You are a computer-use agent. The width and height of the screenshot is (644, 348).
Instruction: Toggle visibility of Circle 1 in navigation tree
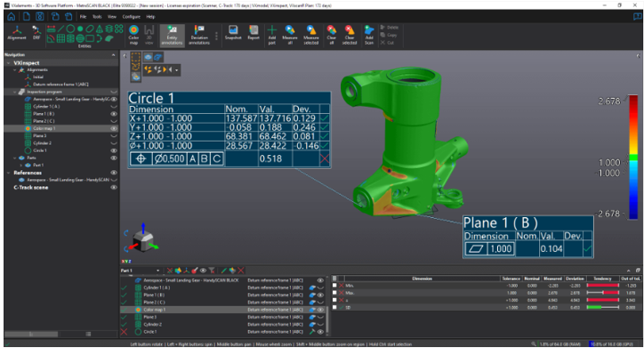point(114,150)
